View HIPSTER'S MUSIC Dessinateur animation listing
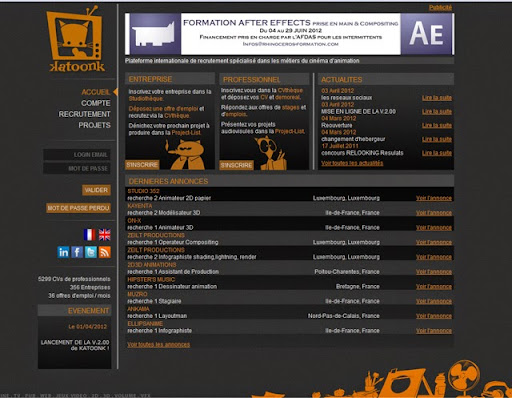 click(434, 286)
